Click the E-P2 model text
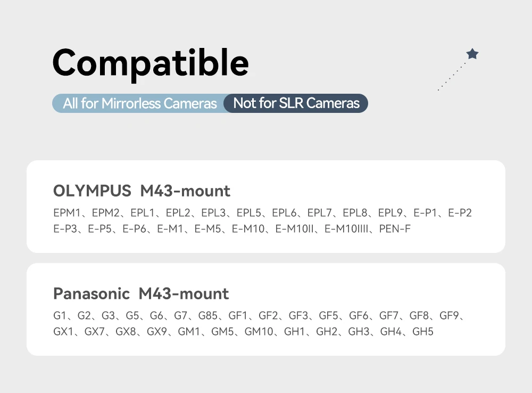Image resolution: width=532 pixels, height=393 pixels. click(x=460, y=213)
